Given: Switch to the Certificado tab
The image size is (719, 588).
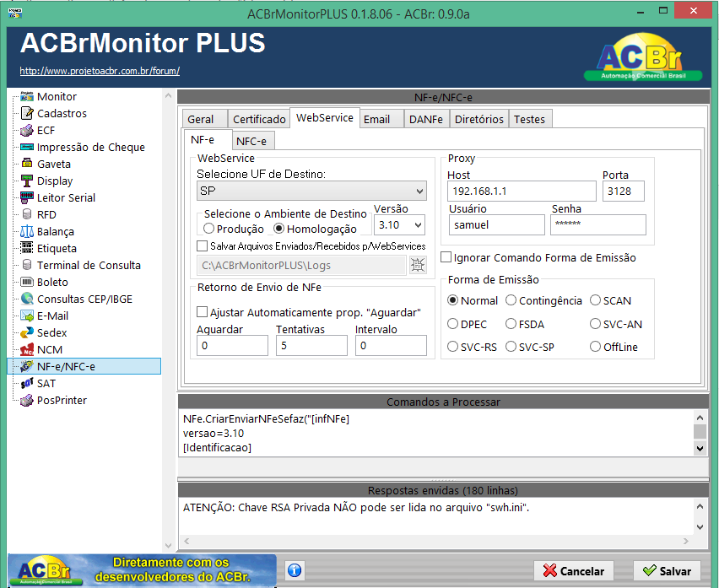Looking at the screenshot, I should (x=259, y=119).
